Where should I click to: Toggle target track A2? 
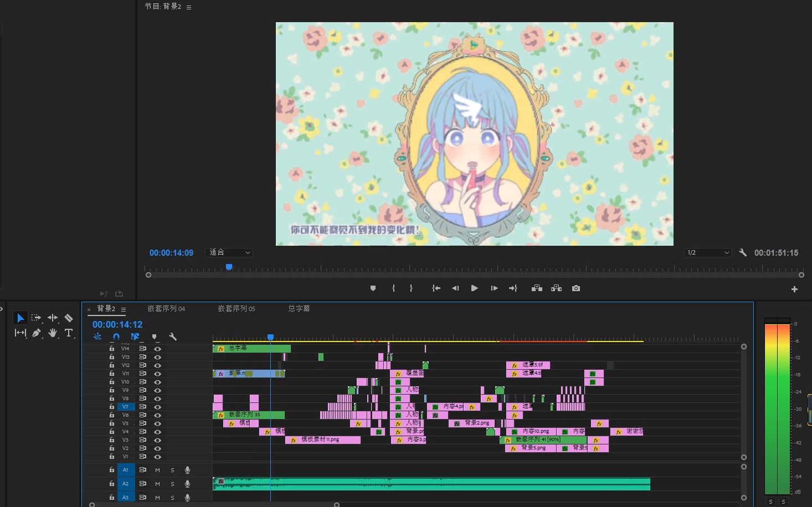click(126, 484)
